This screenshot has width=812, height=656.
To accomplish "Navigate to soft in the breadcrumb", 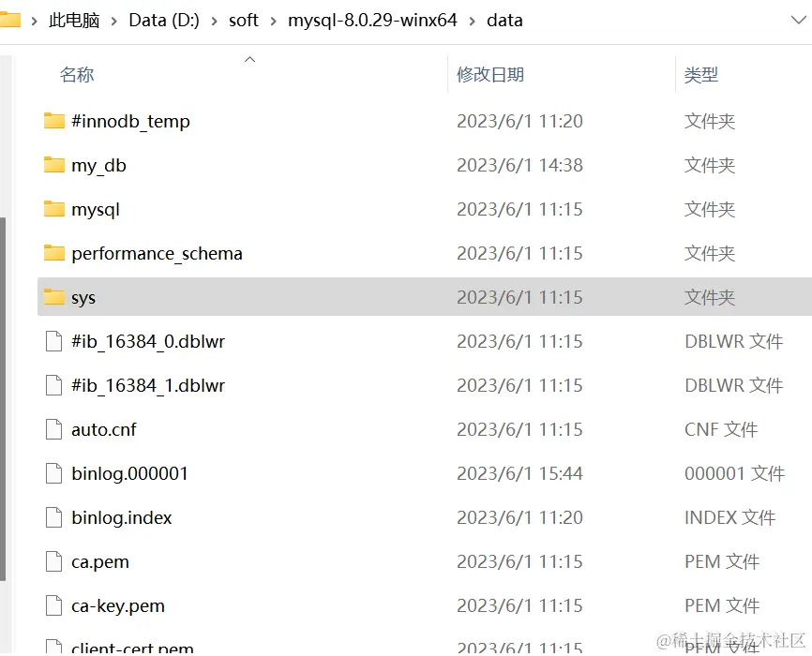I will click(x=244, y=21).
